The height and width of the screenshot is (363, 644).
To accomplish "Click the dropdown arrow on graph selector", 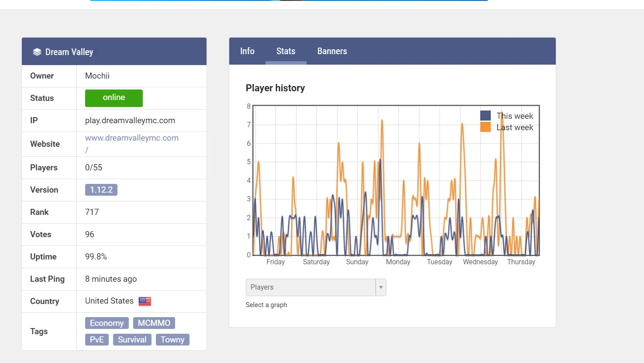I will pyautogui.click(x=381, y=287).
